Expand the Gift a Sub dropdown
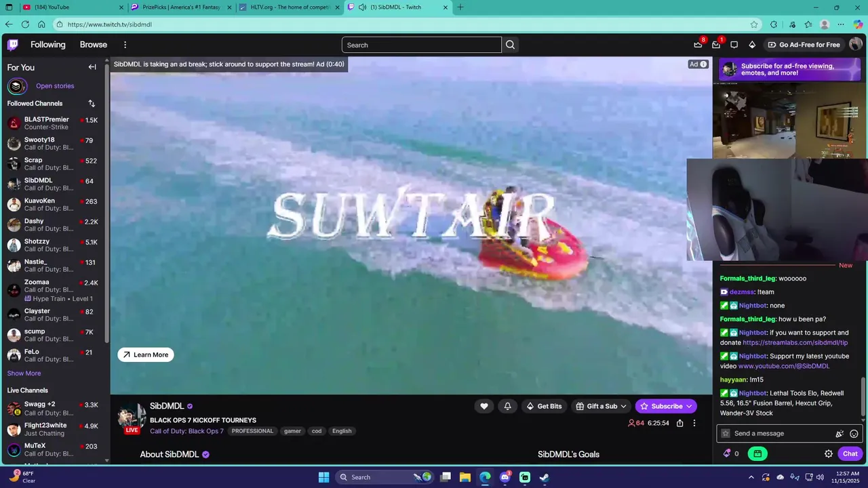Viewport: 868px width, 488px height. 623,406
